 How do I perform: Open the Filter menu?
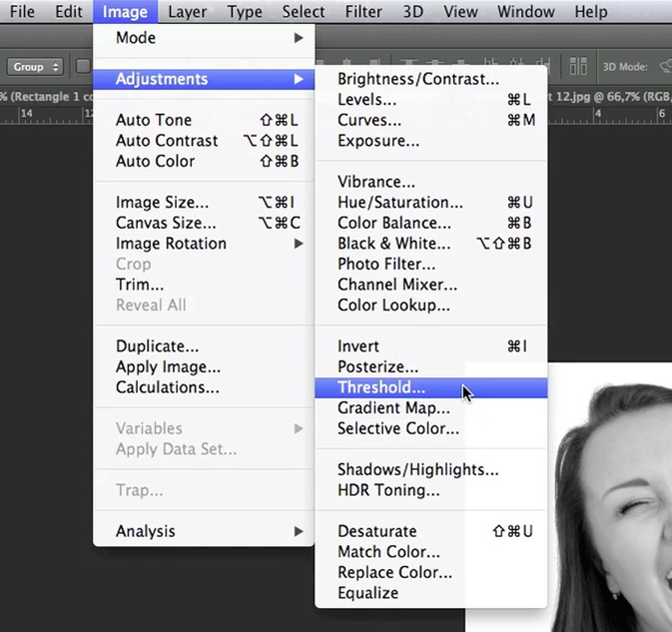pos(363,12)
